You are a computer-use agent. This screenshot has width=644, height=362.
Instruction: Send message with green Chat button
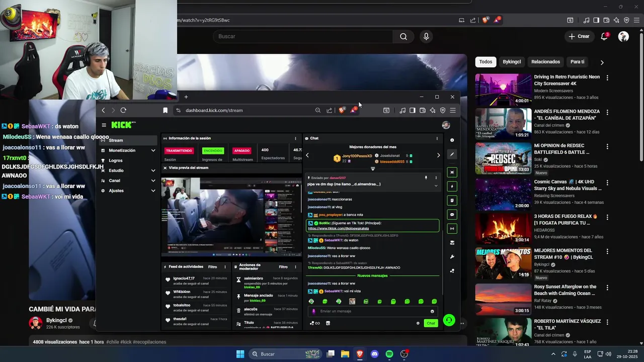click(431, 323)
